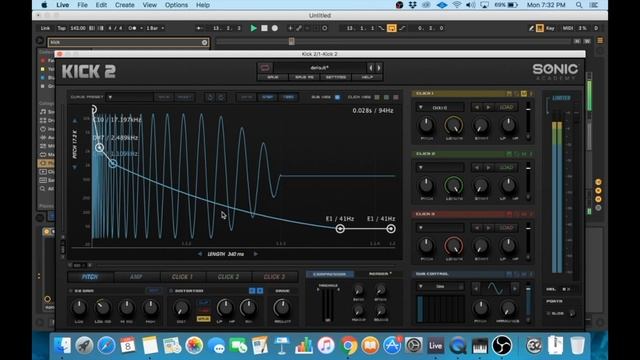The width and height of the screenshot is (640, 360).
Task: Next Click 3 sample arrow
Action: [488, 228]
